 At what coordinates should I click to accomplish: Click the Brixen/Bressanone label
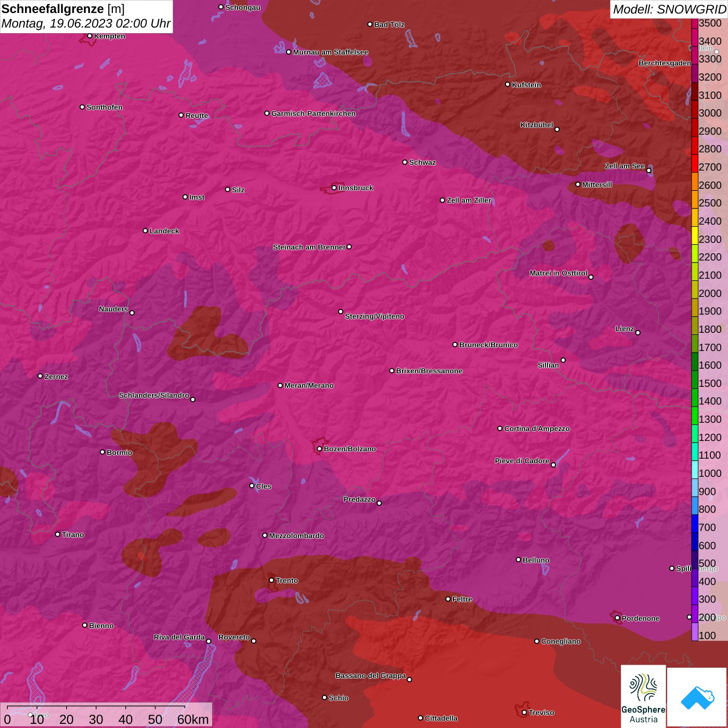pos(429,371)
